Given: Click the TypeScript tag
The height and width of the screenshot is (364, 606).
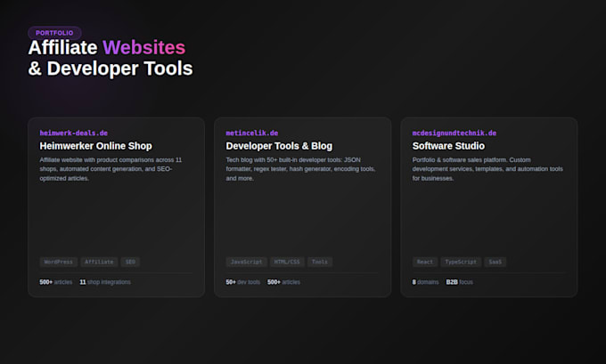Looking at the screenshot, I should click(x=461, y=262).
